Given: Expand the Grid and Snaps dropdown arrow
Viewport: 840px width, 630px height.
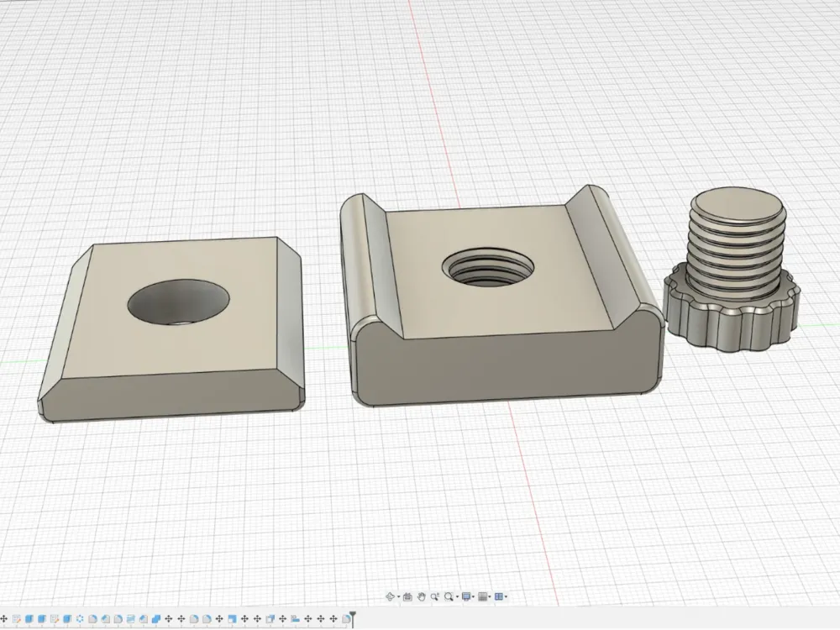Looking at the screenshot, I should pos(490,596).
